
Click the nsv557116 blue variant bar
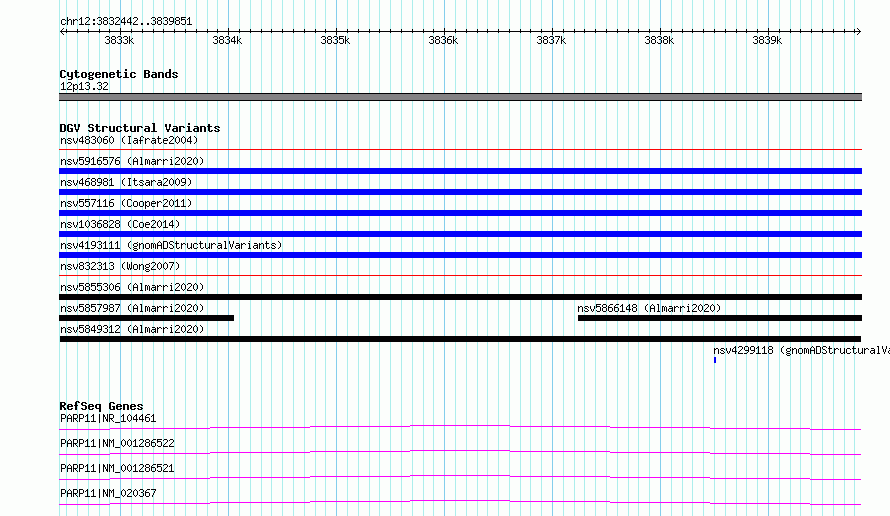click(460, 213)
